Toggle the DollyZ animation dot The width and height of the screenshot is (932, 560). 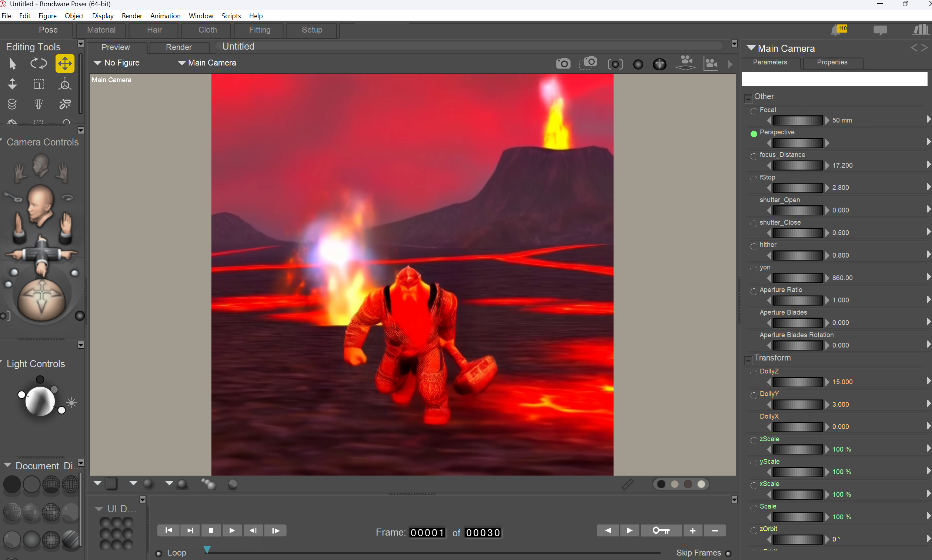pyautogui.click(x=754, y=373)
